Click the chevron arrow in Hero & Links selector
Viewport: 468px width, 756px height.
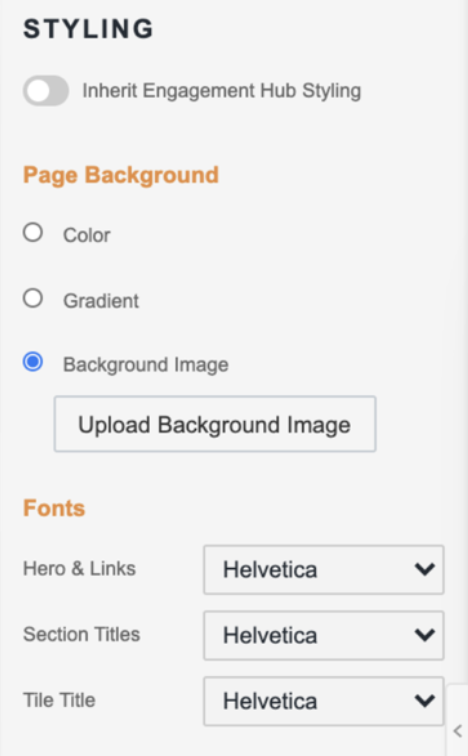(x=425, y=569)
